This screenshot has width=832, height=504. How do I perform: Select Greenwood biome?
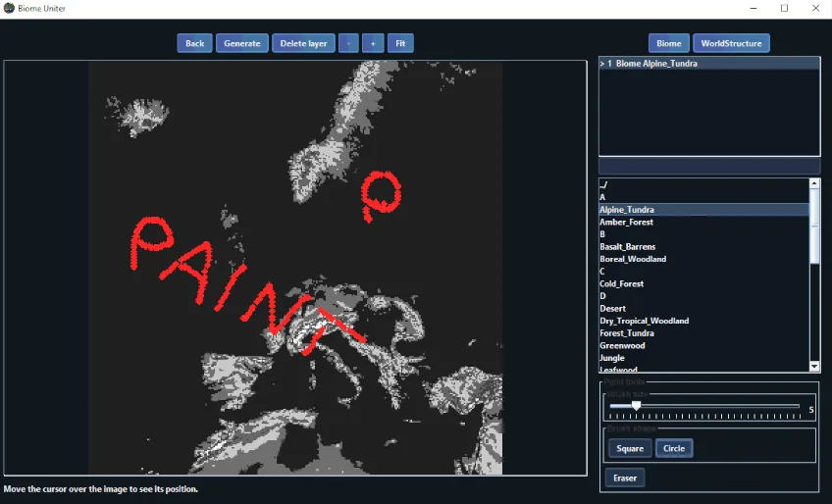[x=703, y=345]
